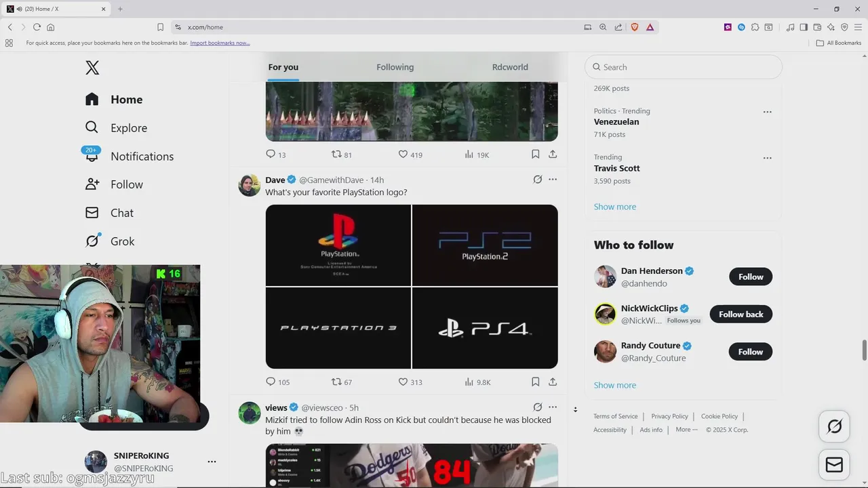Open the PS4 logo image
The width and height of the screenshot is (868, 488).
click(x=485, y=328)
